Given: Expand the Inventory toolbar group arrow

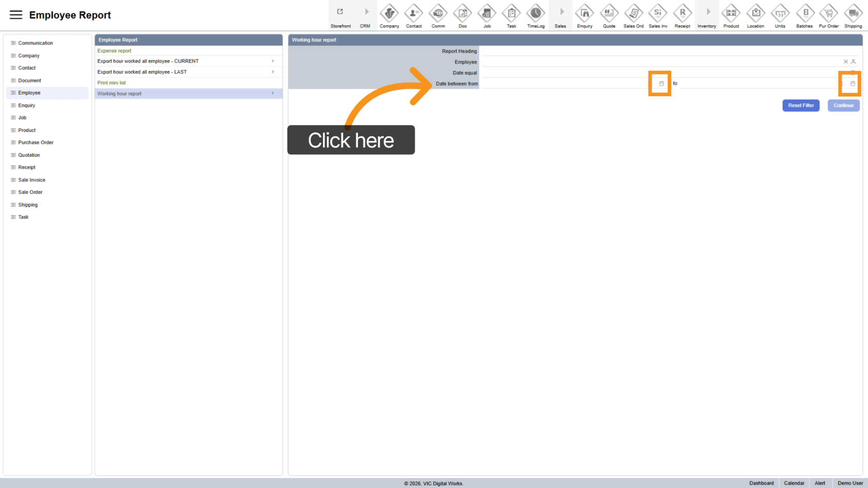Looking at the screenshot, I should click(x=708, y=12).
